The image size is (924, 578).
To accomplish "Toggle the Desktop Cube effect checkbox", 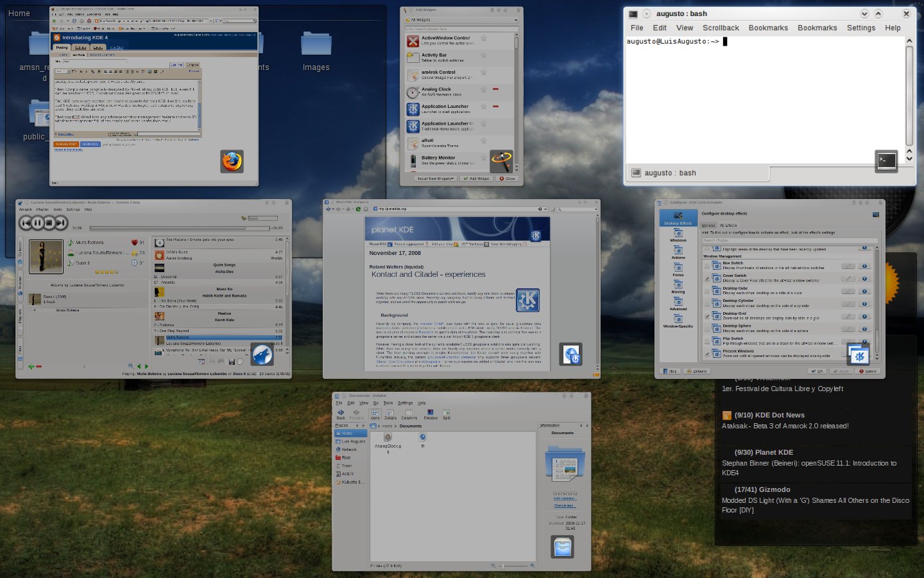I will pyautogui.click(x=707, y=291).
